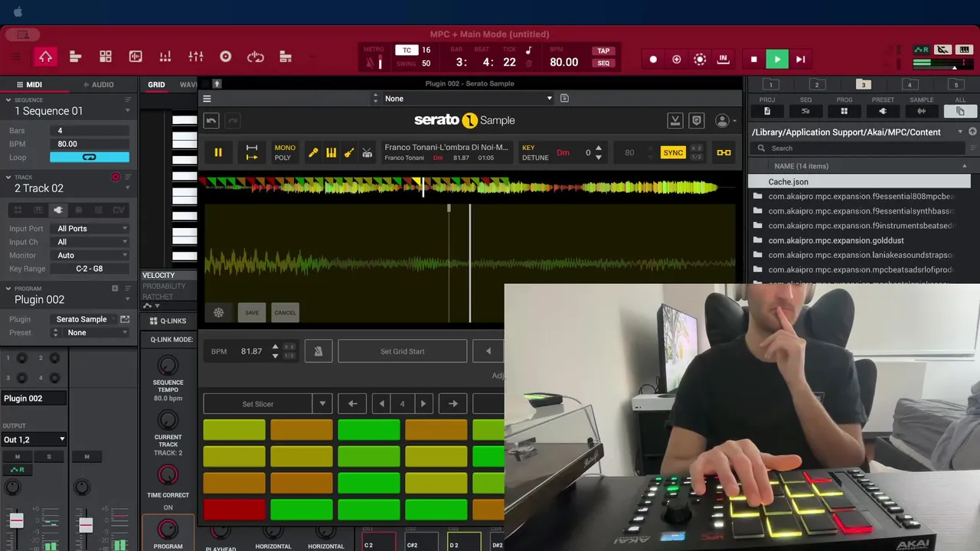Open the Main mode home icon
Screen dimensions: 980x551
tap(45, 57)
